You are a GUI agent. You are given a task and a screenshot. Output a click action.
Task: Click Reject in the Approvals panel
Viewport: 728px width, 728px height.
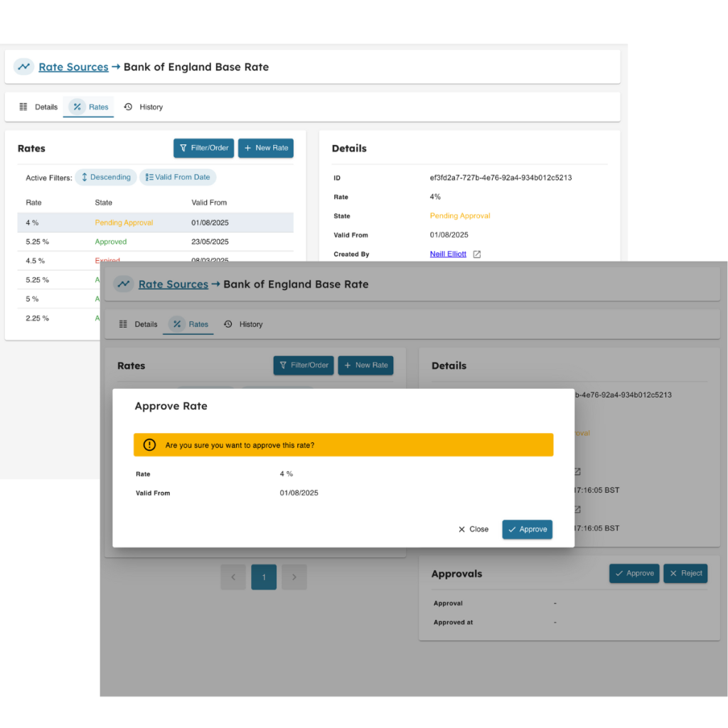coord(686,574)
